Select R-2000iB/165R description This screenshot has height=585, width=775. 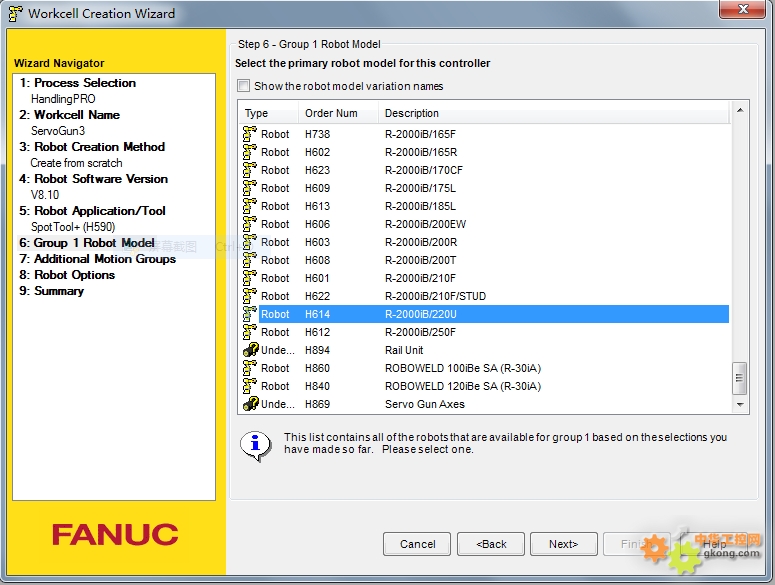(421, 152)
